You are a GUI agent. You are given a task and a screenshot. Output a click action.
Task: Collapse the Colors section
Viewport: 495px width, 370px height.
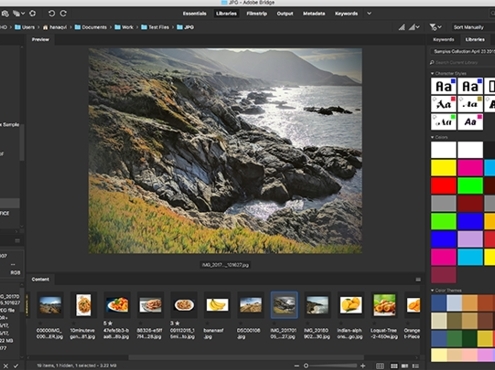[432, 137]
